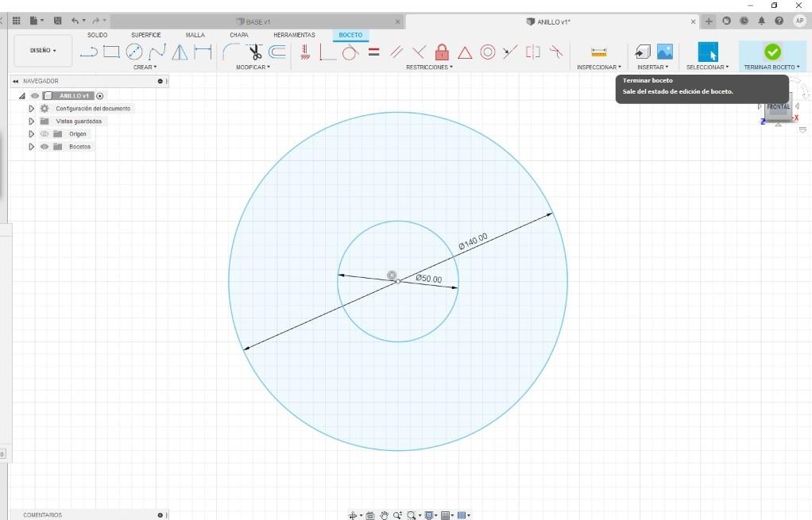The height and width of the screenshot is (520, 812).
Task: Apply the Concentric constraint
Action: coord(487,52)
